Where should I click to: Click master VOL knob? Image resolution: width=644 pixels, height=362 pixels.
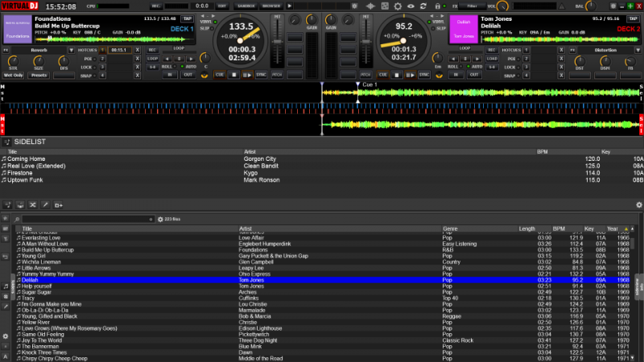pyautogui.click(x=502, y=6)
